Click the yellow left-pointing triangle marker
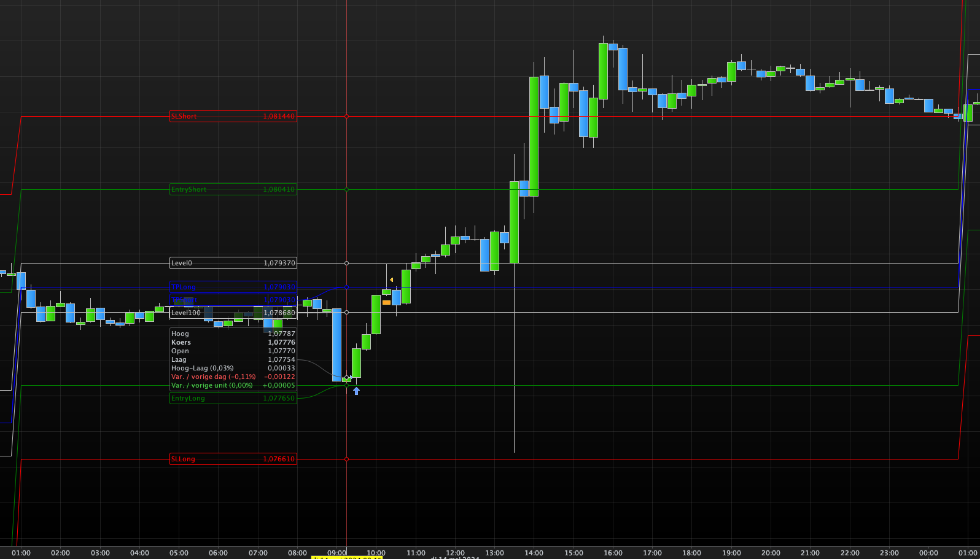The image size is (980, 559). (391, 280)
